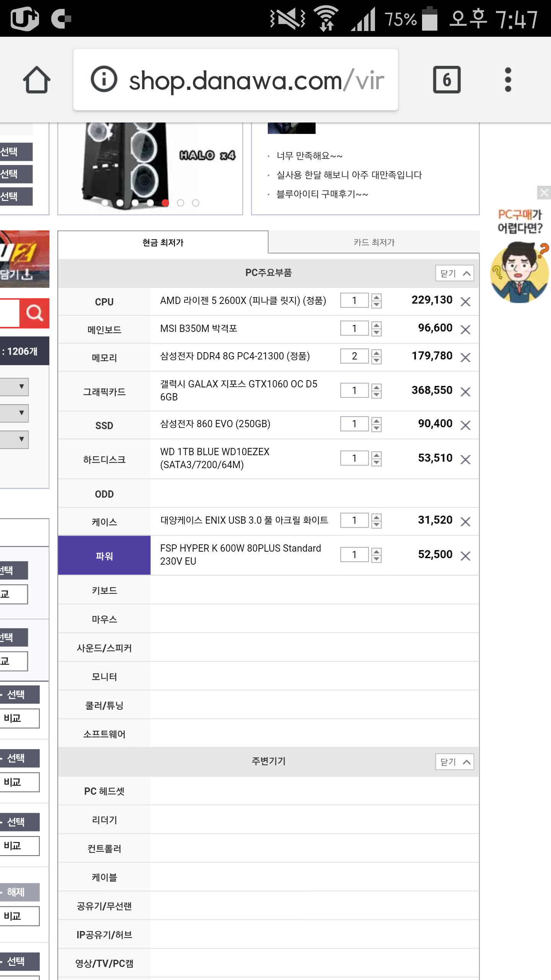The height and width of the screenshot is (980, 551).
Task: Adjust graphics card quantity stepper arrows
Action: click(x=377, y=391)
